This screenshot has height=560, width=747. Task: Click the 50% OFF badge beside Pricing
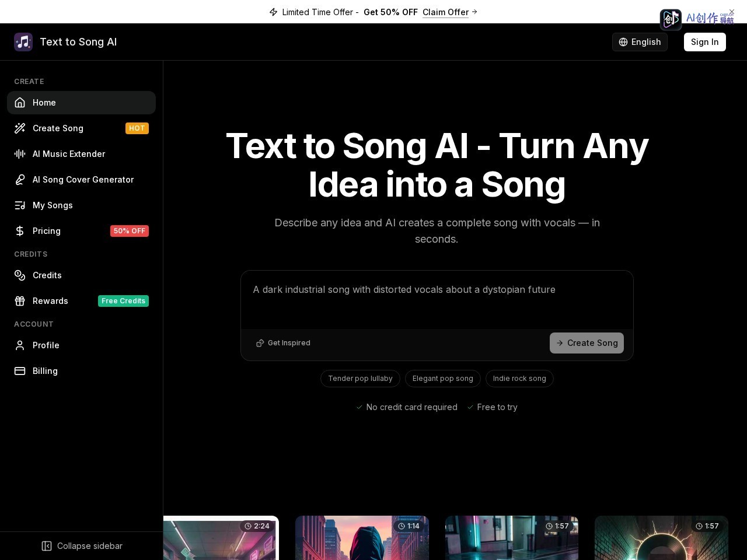click(x=130, y=231)
